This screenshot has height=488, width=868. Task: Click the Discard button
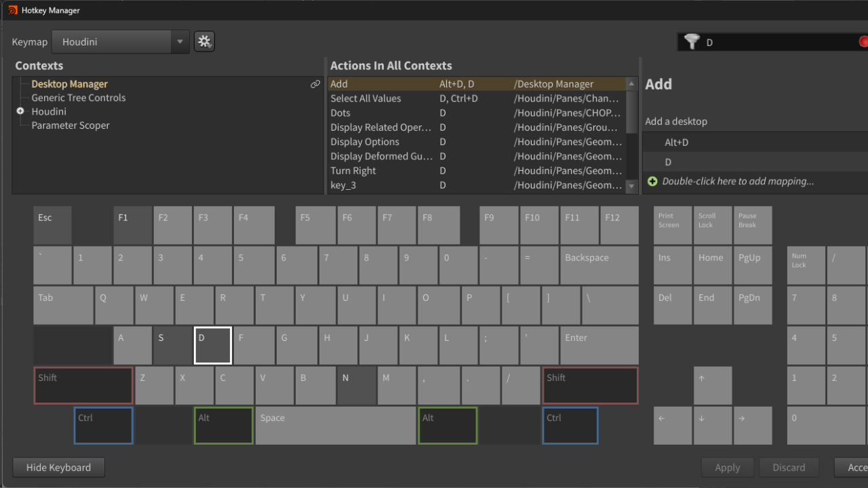[789, 468]
